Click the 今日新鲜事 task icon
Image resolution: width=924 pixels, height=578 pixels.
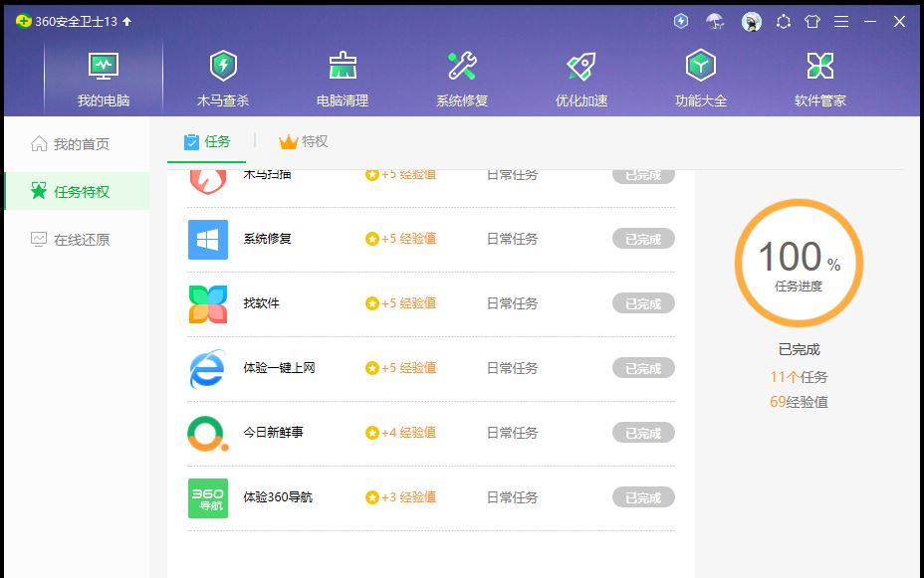click(208, 433)
